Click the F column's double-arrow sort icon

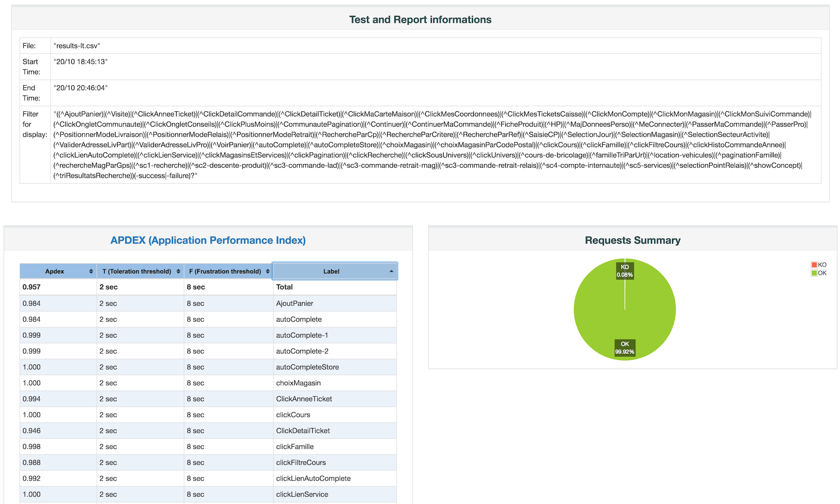[267, 271]
